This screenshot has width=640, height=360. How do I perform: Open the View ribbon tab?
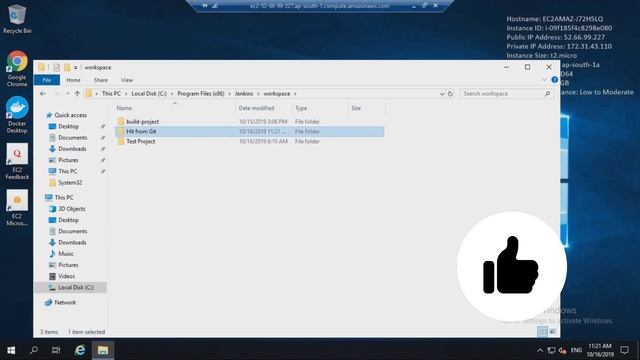click(127, 80)
